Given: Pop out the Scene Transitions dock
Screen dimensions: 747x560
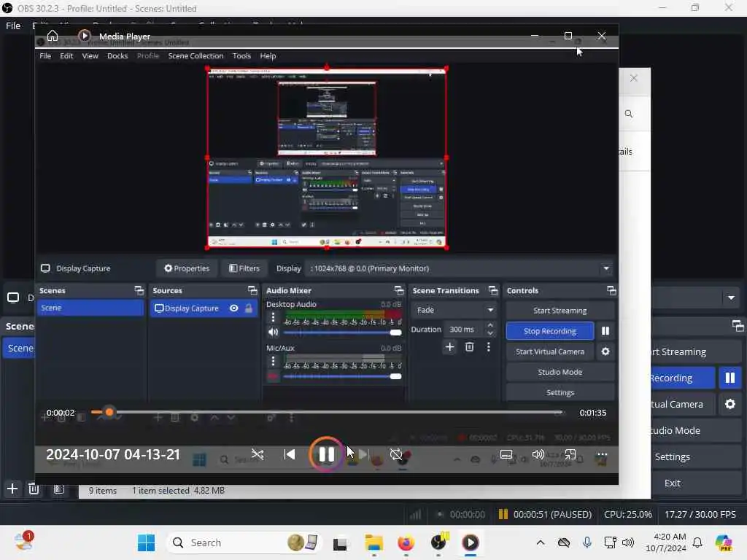Looking at the screenshot, I should 493,290.
